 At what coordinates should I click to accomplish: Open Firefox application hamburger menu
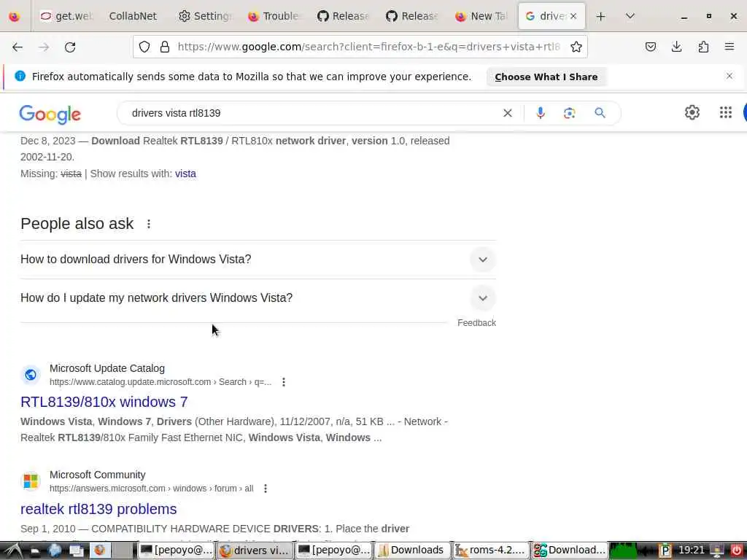tap(729, 47)
